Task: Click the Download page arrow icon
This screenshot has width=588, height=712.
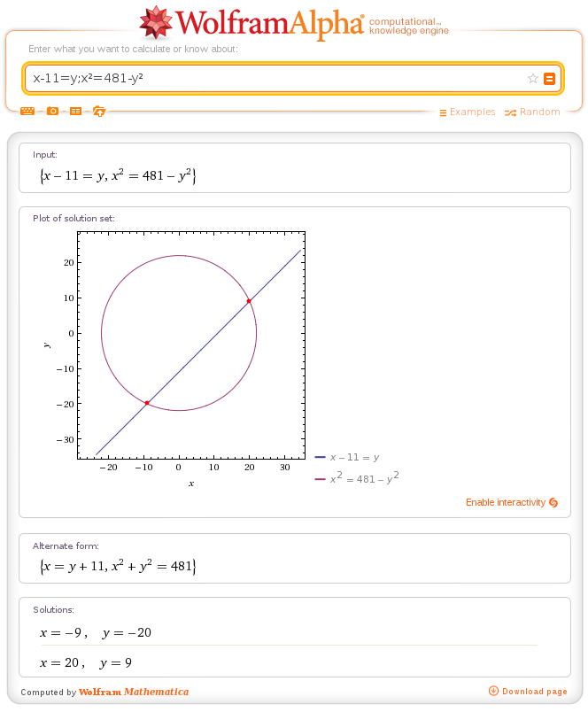Action: click(x=493, y=691)
